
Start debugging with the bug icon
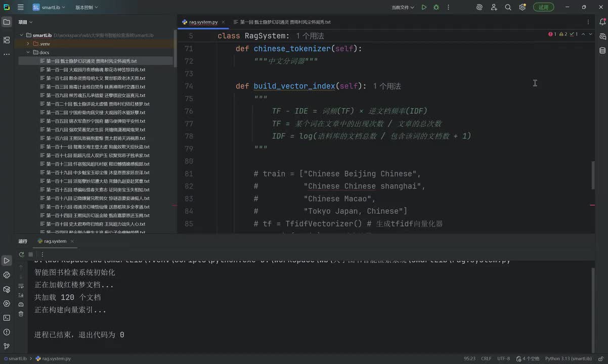(x=436, y=7)
